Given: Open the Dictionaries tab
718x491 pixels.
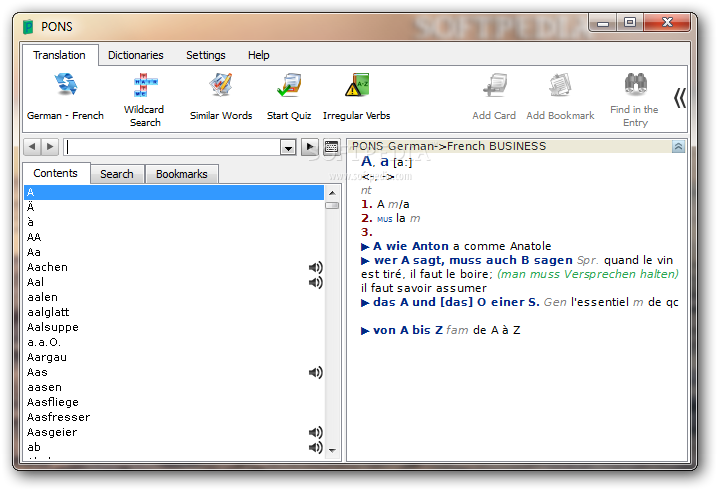Looking at the screenshot, I should coord(136,55).
